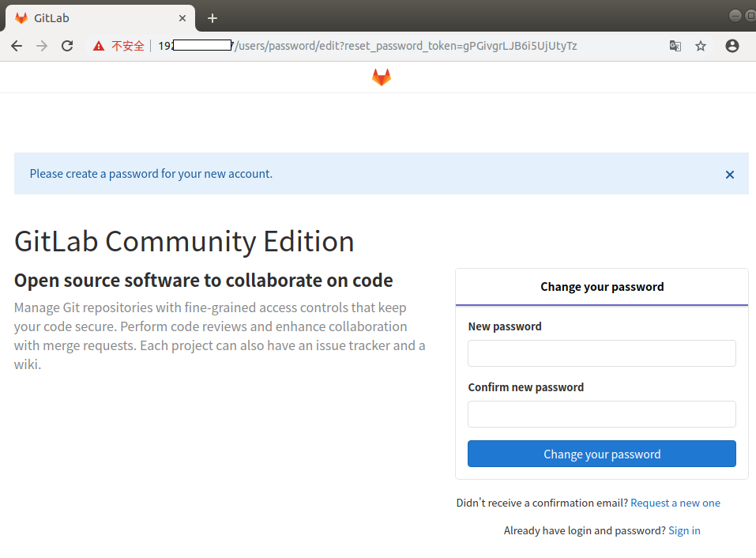Viewport: 756px width, 558px height.
Task: Open the translate page icon
Action: [675, 46]
